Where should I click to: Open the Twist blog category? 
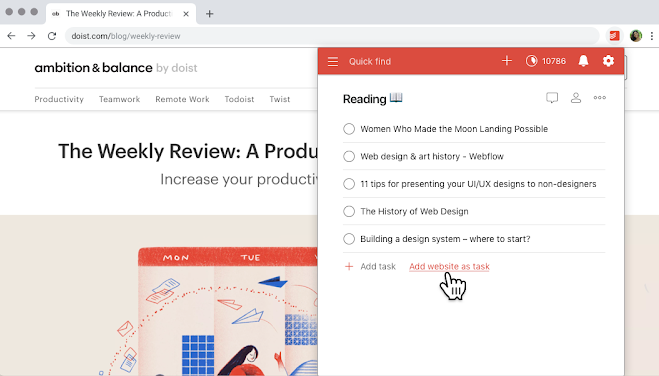(x=279, y=99)
